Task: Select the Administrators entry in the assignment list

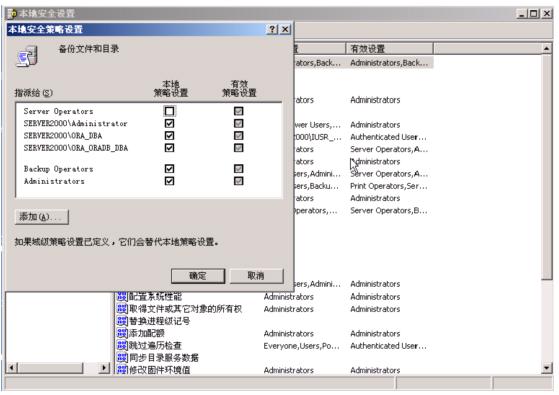Action: point(54,181)
